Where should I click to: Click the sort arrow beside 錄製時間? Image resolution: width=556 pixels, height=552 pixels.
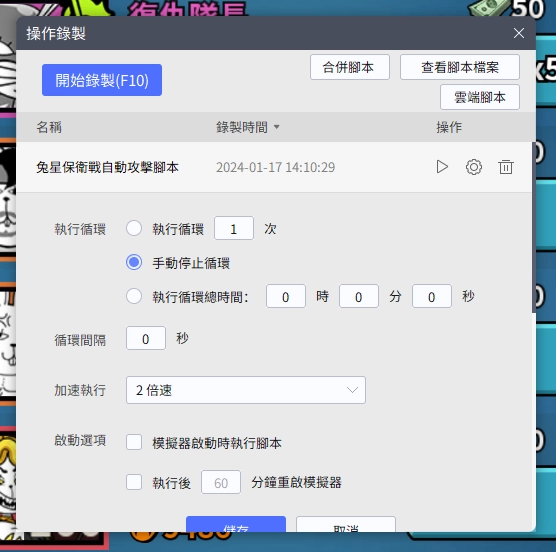coord(277,127)
